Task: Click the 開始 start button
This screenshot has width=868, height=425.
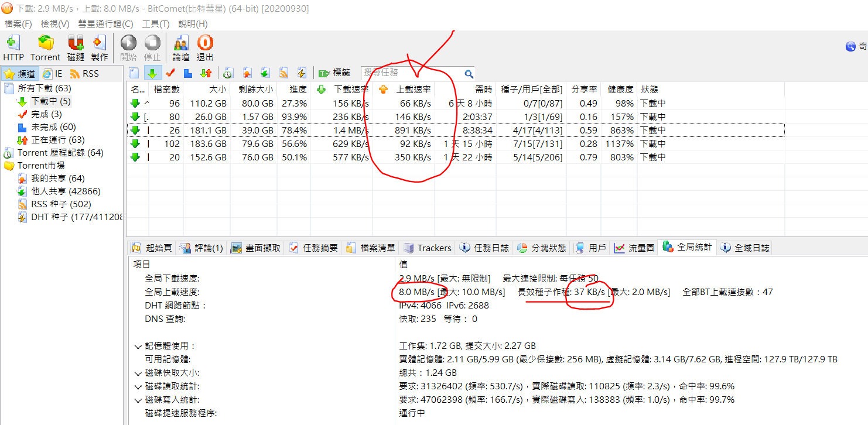Action: pyautogui.click(x=128, y=48)
